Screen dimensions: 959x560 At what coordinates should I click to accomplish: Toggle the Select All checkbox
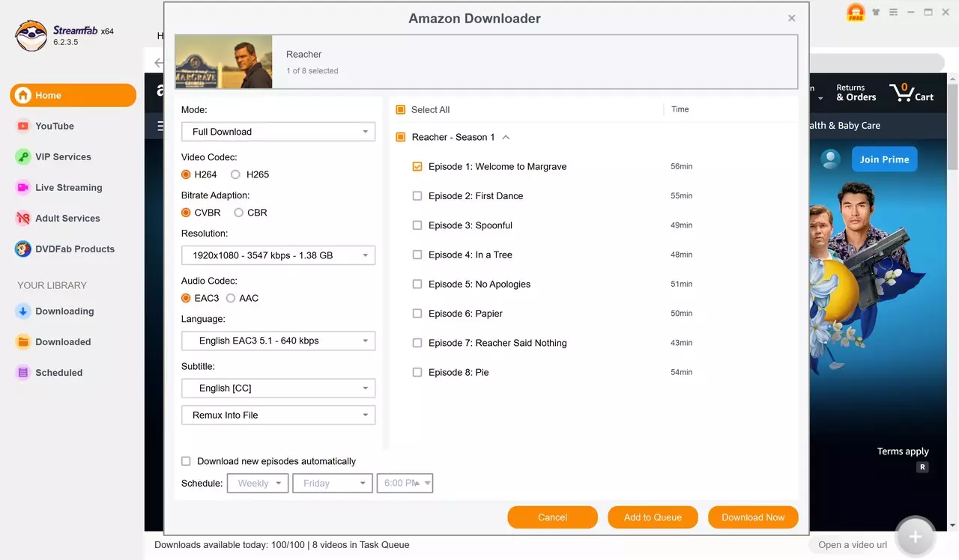400,109
